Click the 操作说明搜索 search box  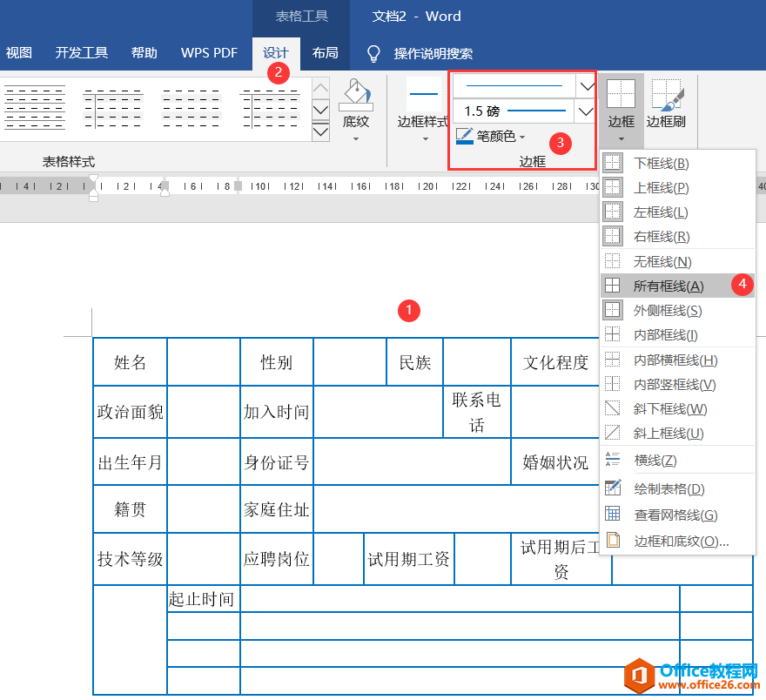pos(433,53)
